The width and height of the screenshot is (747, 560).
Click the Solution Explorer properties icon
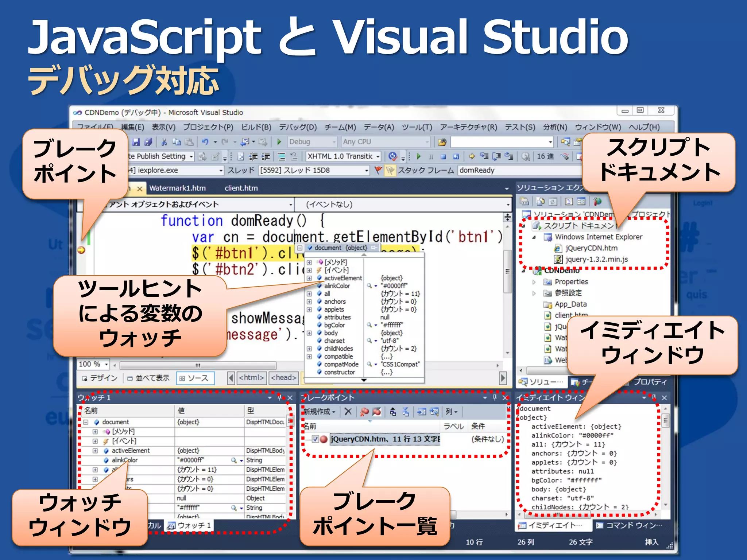[x=524, y=201]
